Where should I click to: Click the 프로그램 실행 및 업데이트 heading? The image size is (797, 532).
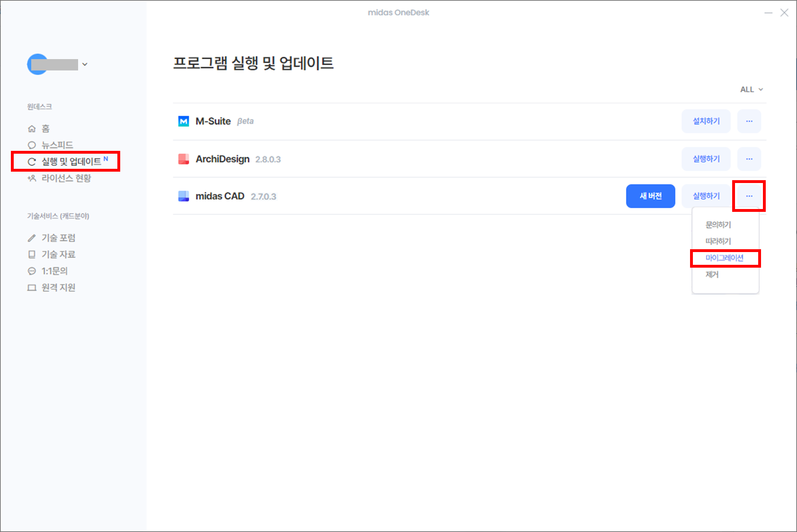(x=253, y=63)
